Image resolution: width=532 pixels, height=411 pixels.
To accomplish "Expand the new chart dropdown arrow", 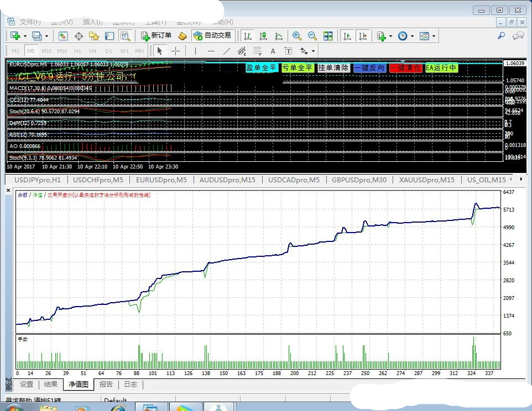I will 25,36.
